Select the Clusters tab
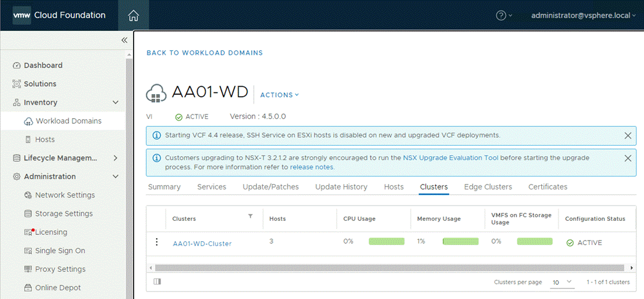 coord(433,186)
